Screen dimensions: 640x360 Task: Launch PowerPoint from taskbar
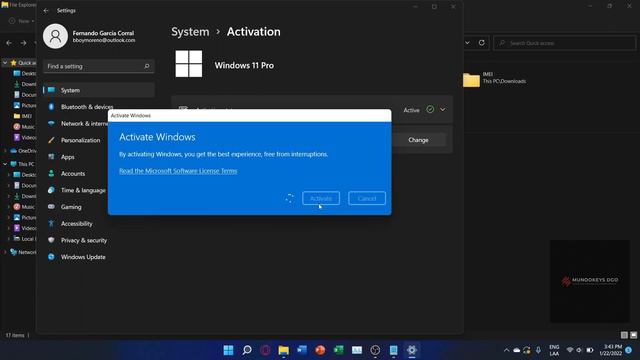point(320,350)
